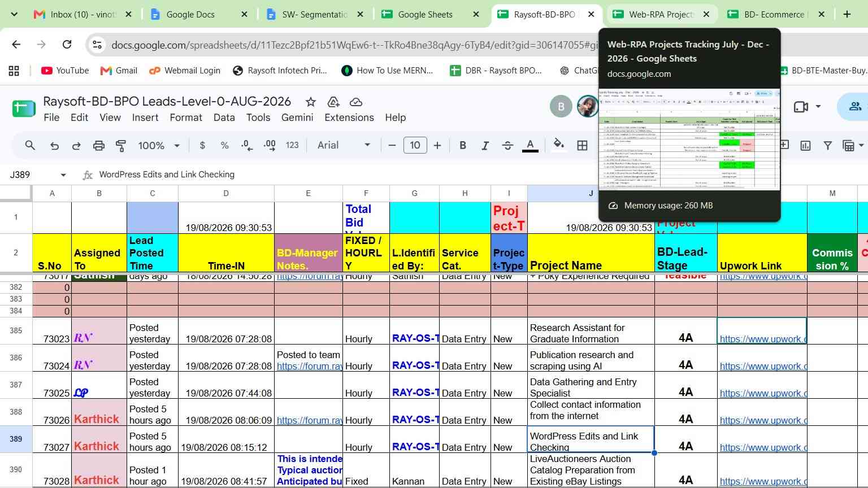868x488 pixels.
Task: Toggle Strikethrough formatting
Action: click(507, 146)
